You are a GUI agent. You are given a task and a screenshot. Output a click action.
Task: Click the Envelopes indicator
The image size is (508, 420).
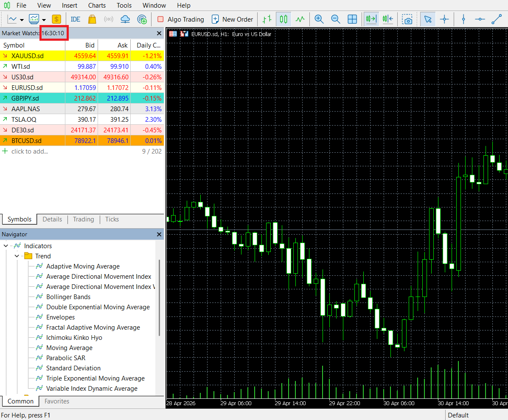[60, 317]
